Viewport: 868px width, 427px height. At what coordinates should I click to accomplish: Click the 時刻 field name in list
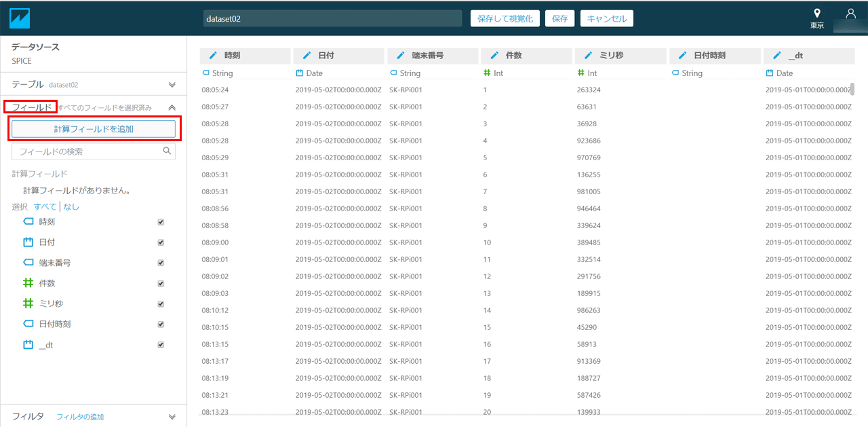pyautogui.click(x=47, y=222)
